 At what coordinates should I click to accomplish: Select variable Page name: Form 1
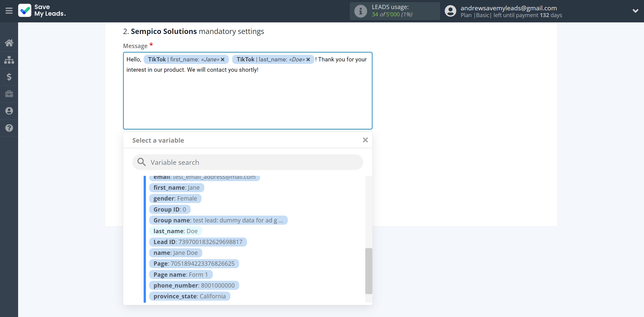pos(181,274)
